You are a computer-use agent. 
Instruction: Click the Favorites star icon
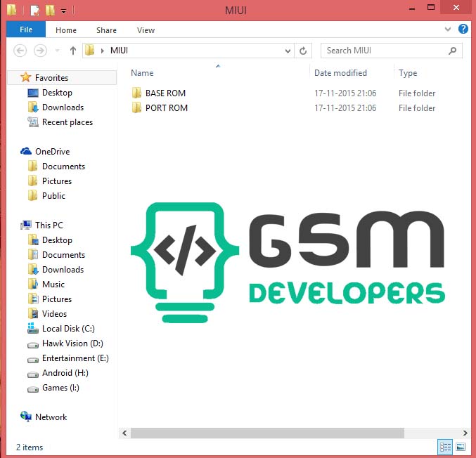click(26, 77)
